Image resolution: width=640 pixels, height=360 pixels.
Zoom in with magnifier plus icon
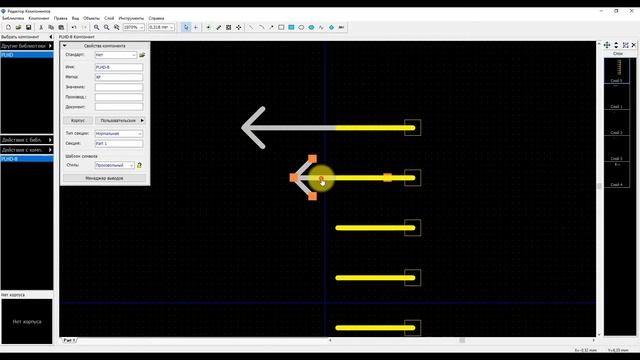click(96, 27)
